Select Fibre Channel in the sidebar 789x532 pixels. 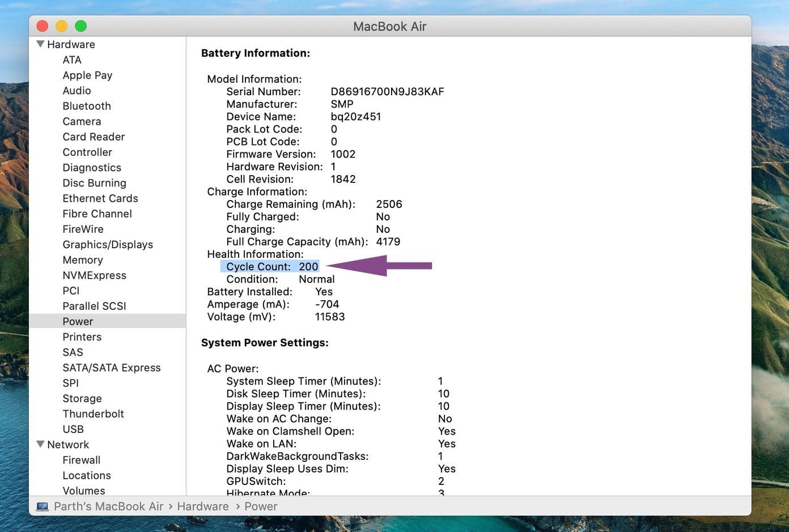(x=97, y=214)
